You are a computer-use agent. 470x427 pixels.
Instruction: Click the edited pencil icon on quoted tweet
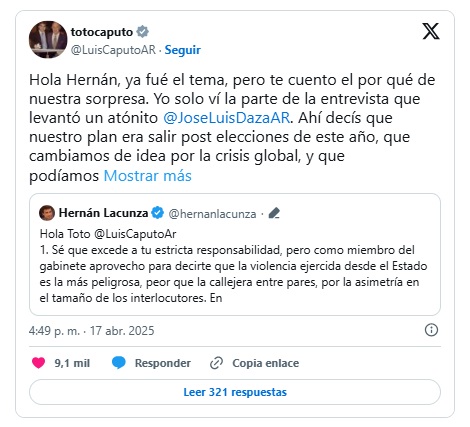(274, 213)
